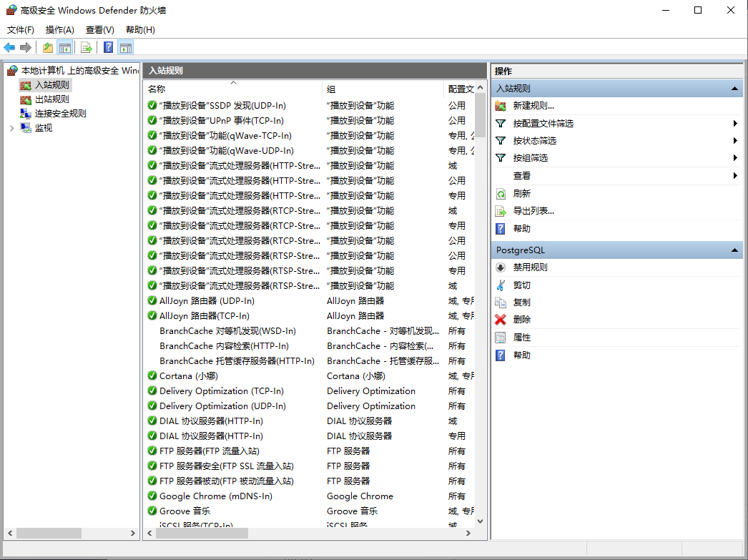Click 属性 action under PostgreSQL
Screen dimensions: 748x560
(522, 338)
